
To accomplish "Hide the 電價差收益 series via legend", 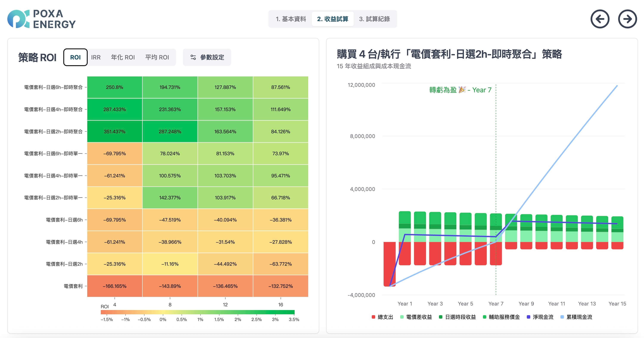I will pyautogui.click(x=416, y=317).
